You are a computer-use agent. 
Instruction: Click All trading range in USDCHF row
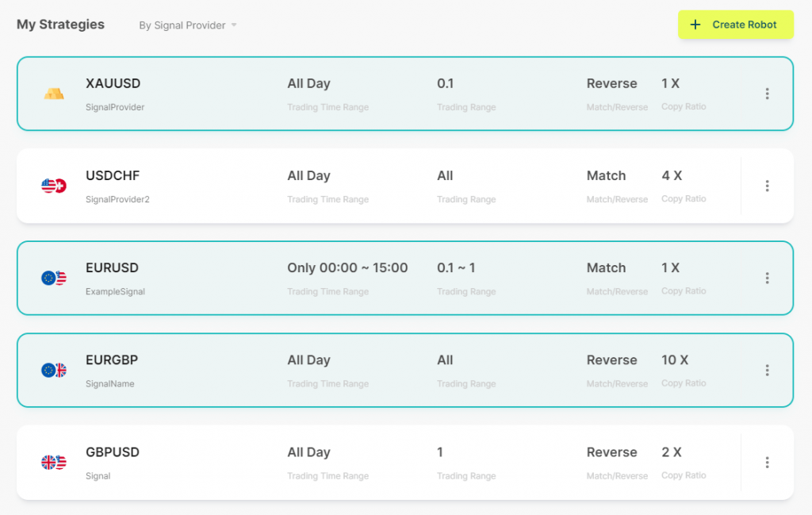445,175
